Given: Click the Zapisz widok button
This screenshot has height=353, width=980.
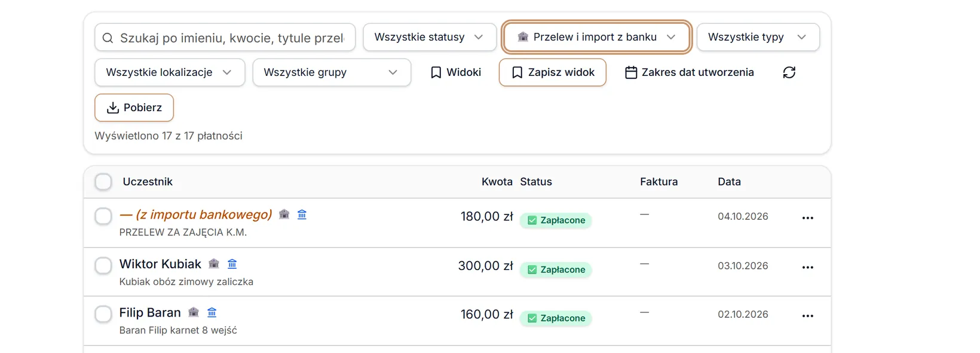Looking at the screenshot, I should (553, 72).
